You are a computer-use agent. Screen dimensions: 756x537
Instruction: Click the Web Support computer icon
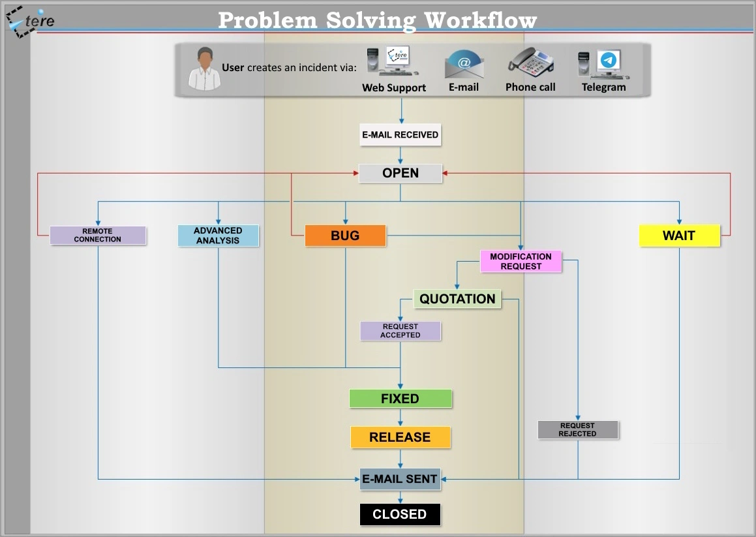(393, 63)
